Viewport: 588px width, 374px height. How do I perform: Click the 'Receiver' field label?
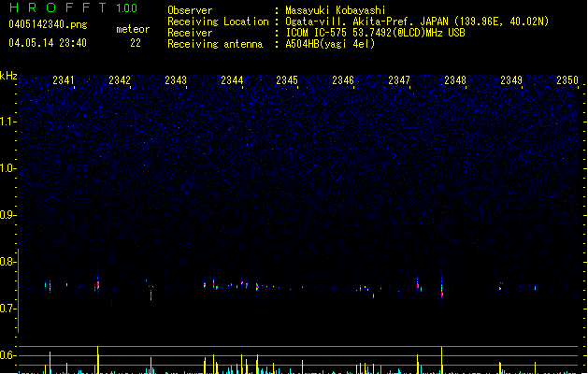pyautogui.click(x=190, y=33)
